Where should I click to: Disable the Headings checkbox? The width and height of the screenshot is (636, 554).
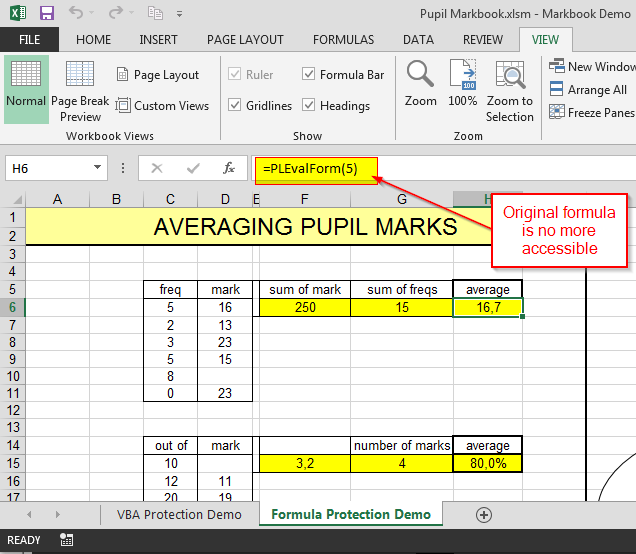(308, 105)
